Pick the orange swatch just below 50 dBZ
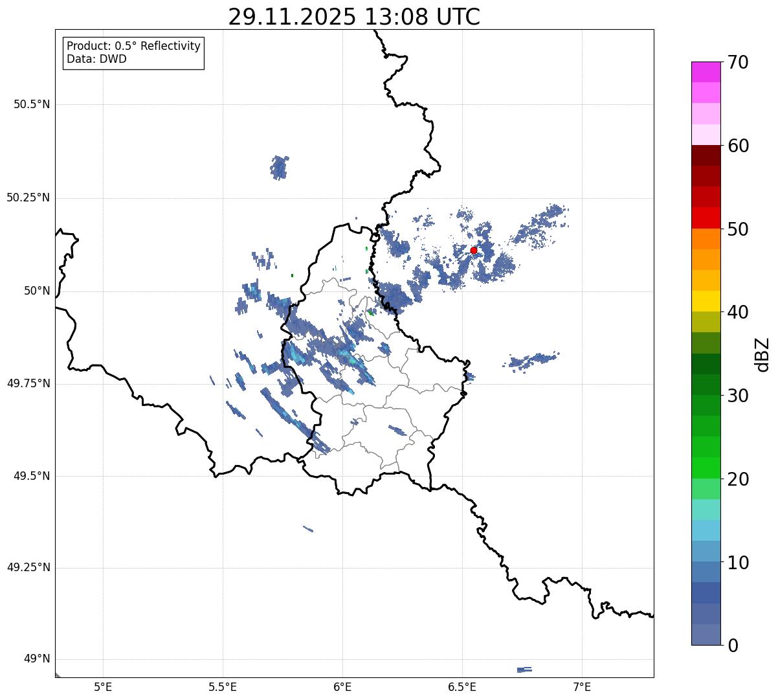Viewport: 778px width, 700px height. coord(706,239)
